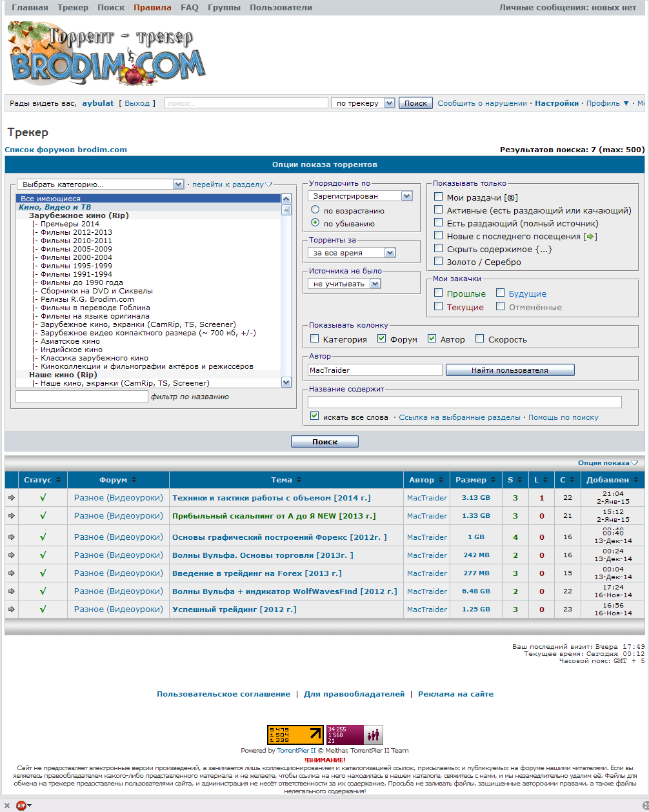This screenshot has width=649, height=812.
Task: Click the Название содержит text field
Action: [x=464, y=402]
